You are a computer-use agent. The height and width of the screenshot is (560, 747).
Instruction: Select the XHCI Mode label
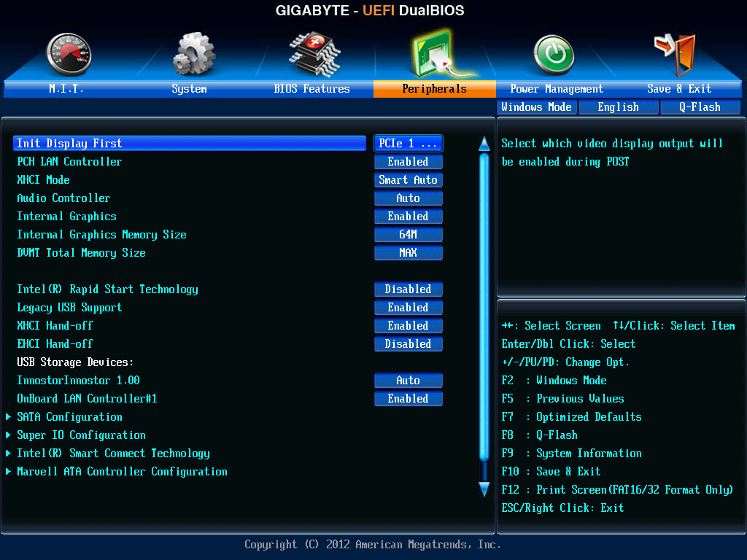(x=43, y=179)
